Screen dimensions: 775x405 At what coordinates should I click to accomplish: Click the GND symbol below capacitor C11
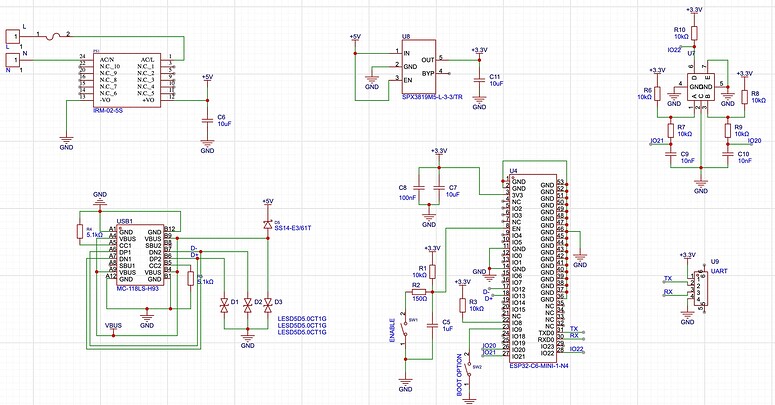coord(479,102)
